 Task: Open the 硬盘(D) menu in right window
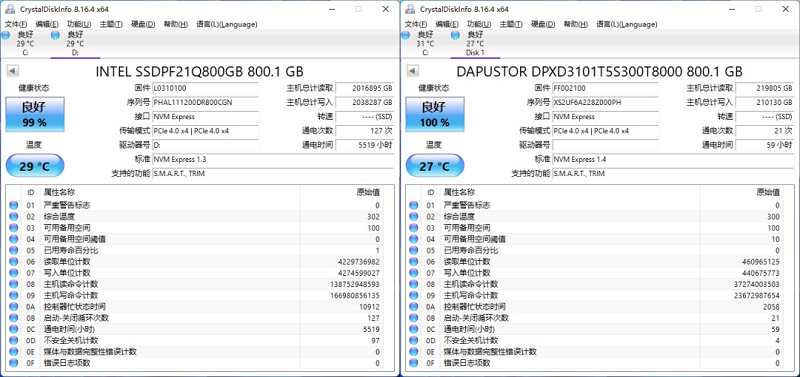(x=543, y=24)
